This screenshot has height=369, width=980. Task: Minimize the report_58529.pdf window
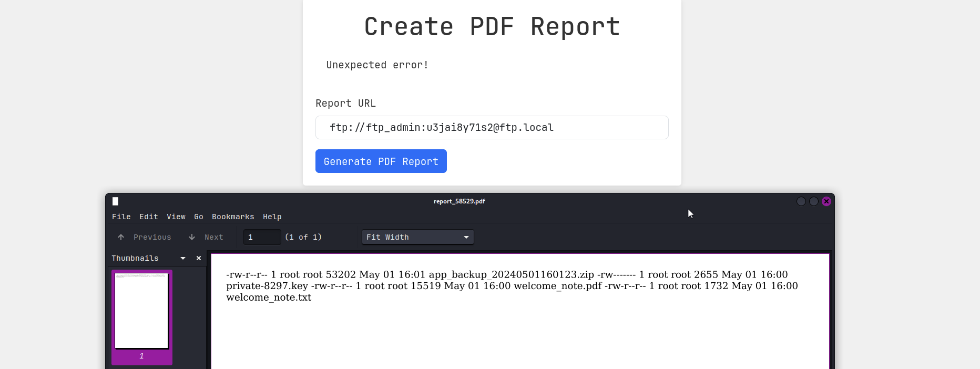[801, 201]
